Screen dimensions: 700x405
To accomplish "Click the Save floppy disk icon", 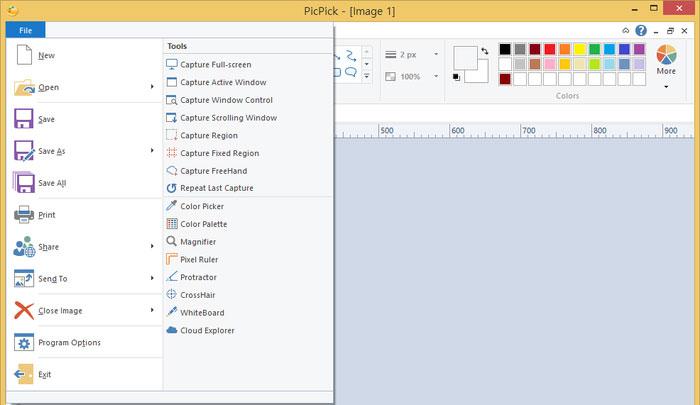I will (x=24, y=119).
